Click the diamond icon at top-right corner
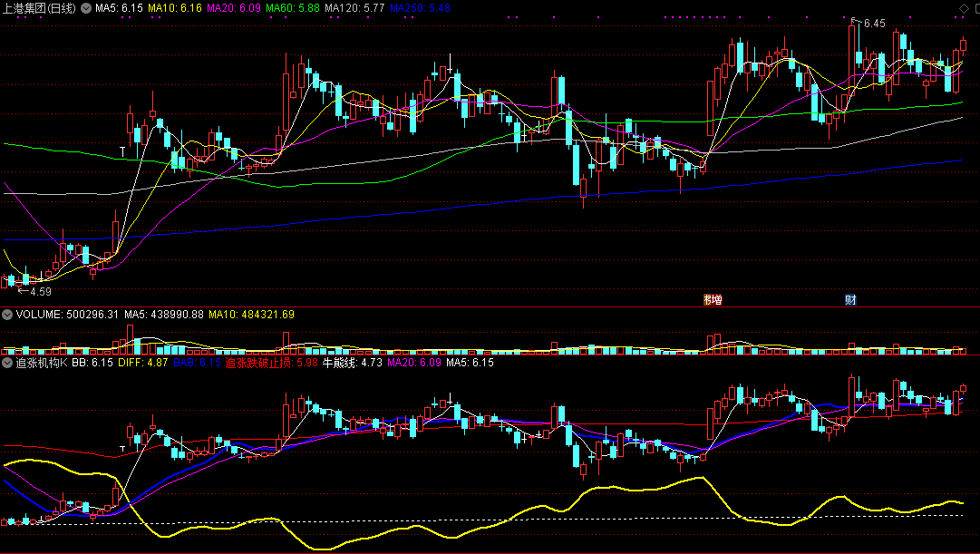980x554 pixels. coord(964,8)
